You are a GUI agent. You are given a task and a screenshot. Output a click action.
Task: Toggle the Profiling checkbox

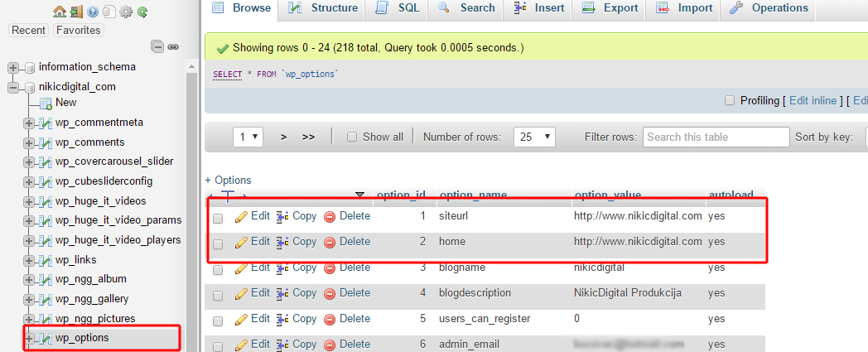point(730,101)
